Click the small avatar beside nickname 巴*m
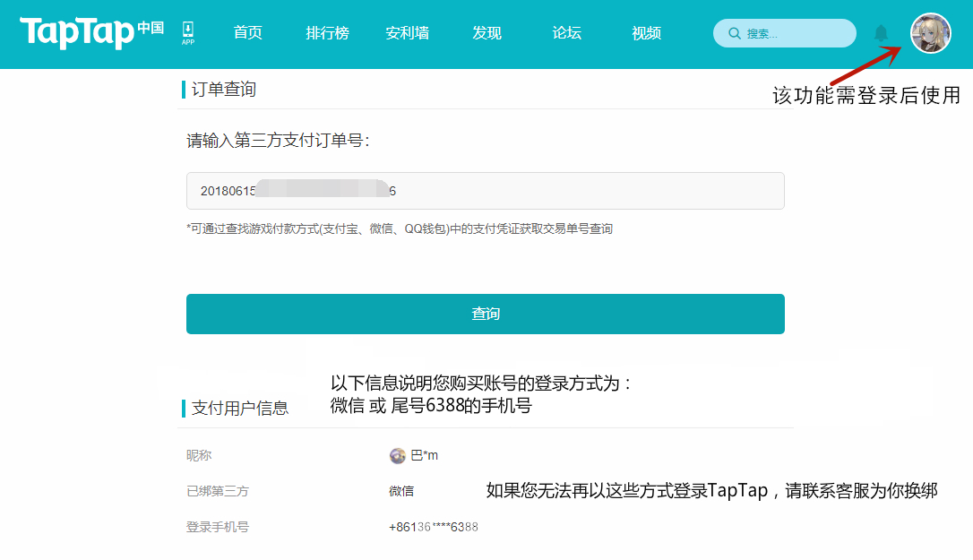The image size is (973, 560). pos(398,455)
